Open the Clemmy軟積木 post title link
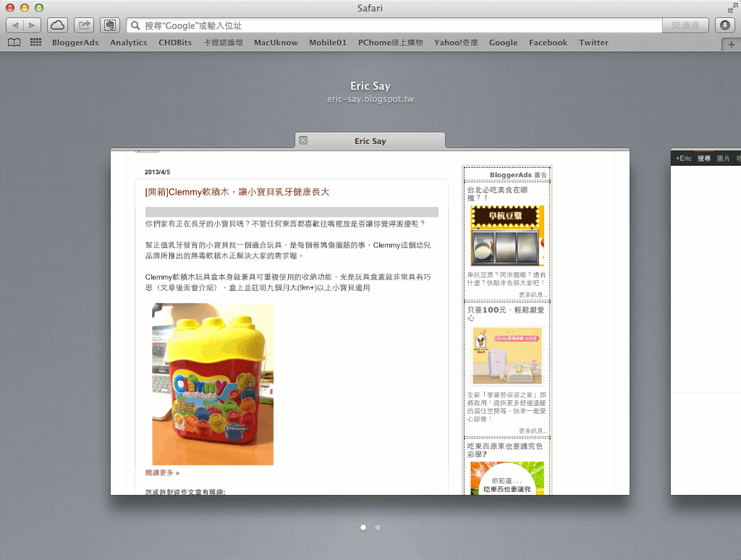The image size is (741, 560). tap(237, 192)
